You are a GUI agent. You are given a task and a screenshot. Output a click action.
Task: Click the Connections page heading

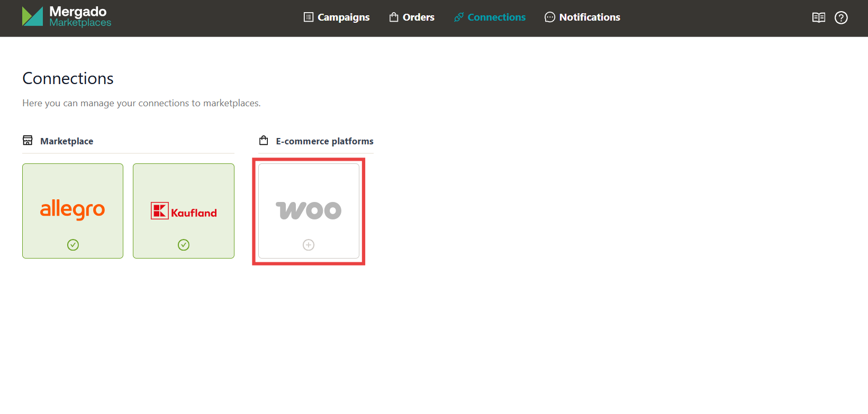point(68,78)
